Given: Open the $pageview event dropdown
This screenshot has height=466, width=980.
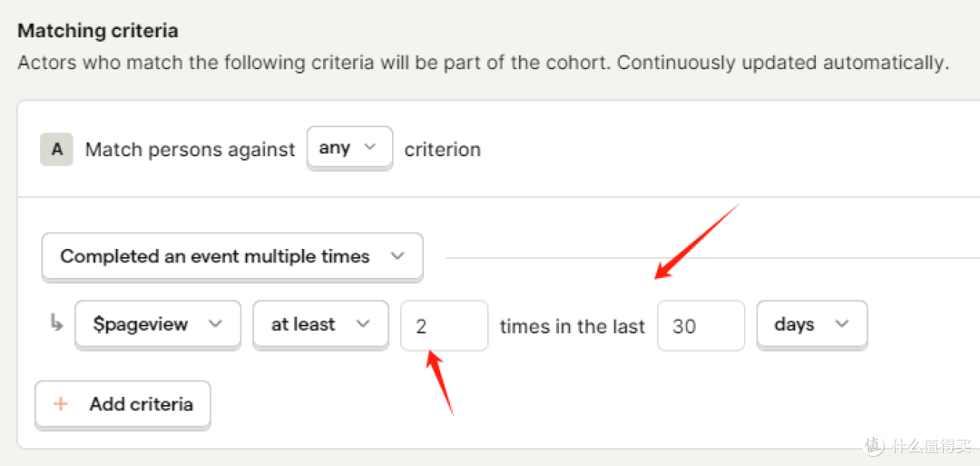Looking at the screenshot, I should [x=157, y=324].
